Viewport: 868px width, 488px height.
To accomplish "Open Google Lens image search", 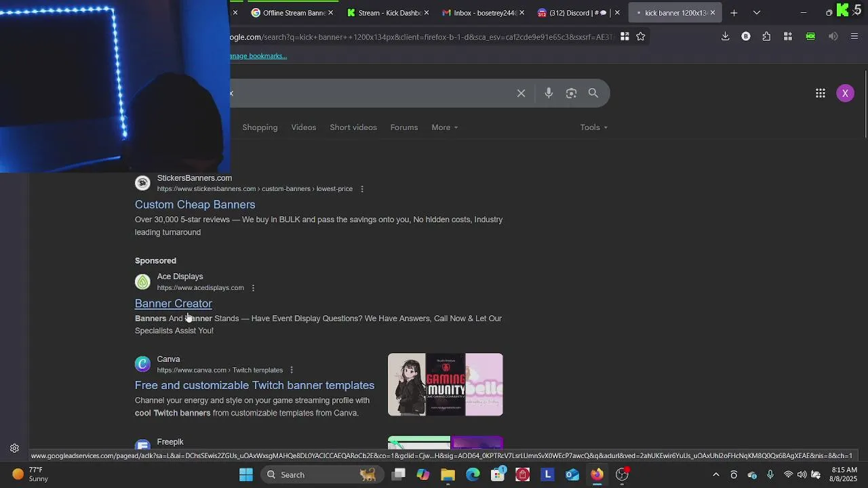I will [x=571, y=94].
